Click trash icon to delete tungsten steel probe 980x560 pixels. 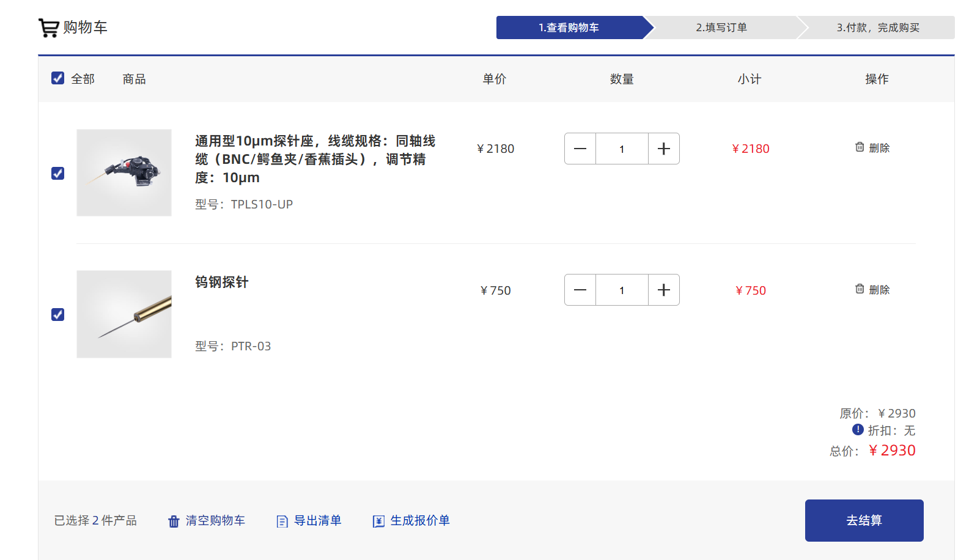pyautogui.click(x=860, y=289)
